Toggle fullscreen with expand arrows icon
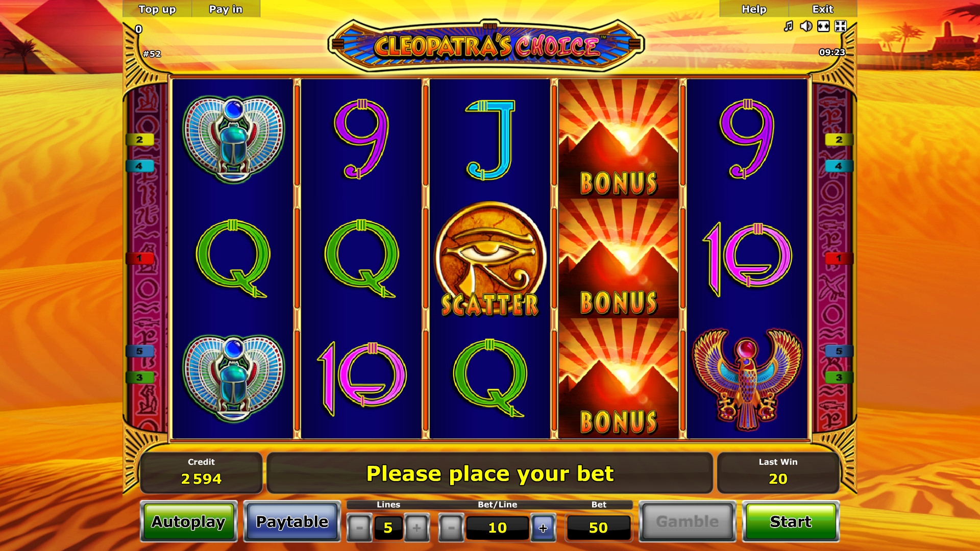This screenshot has height=551, width=980. point(841,26)
